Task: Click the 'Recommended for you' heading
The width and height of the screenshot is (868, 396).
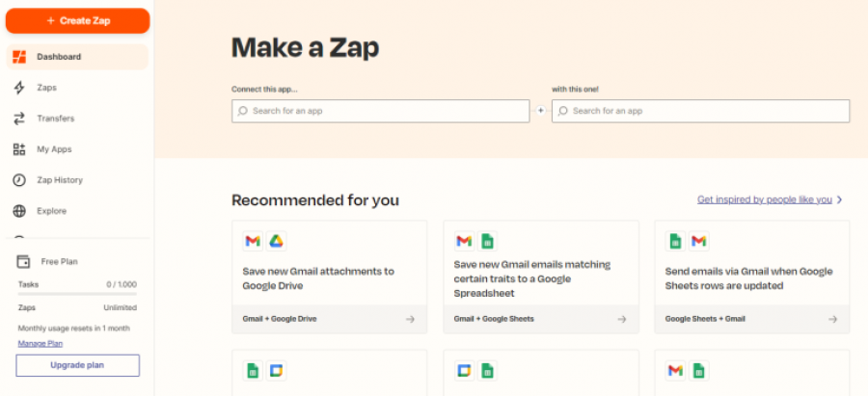Action: point(315,200)
